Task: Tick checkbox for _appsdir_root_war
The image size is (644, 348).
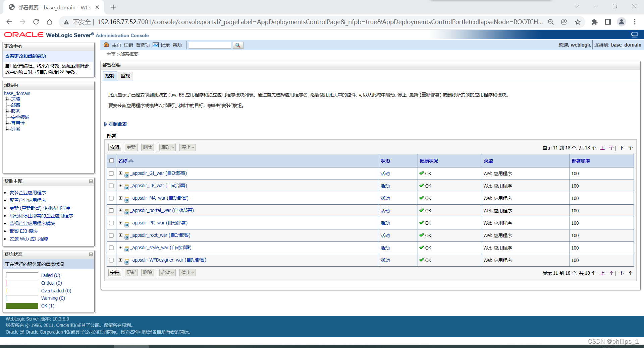Action: [111, 235]
